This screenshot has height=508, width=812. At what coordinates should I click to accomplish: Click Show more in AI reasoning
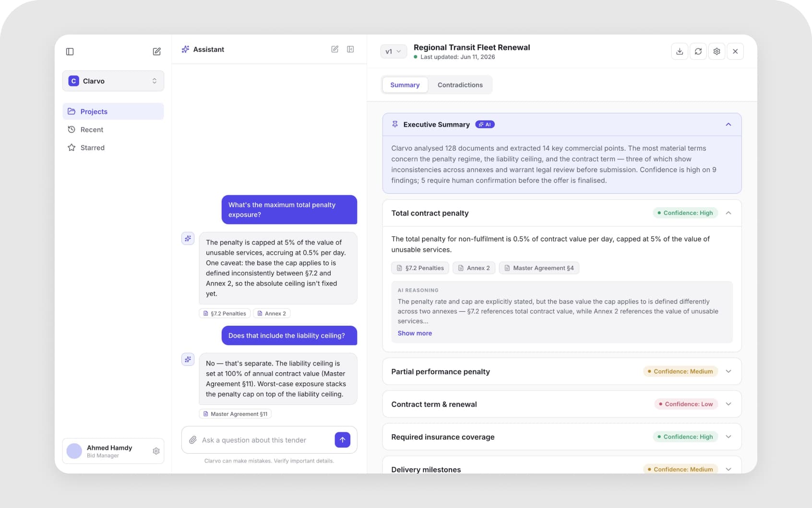(x=415, y=333)
